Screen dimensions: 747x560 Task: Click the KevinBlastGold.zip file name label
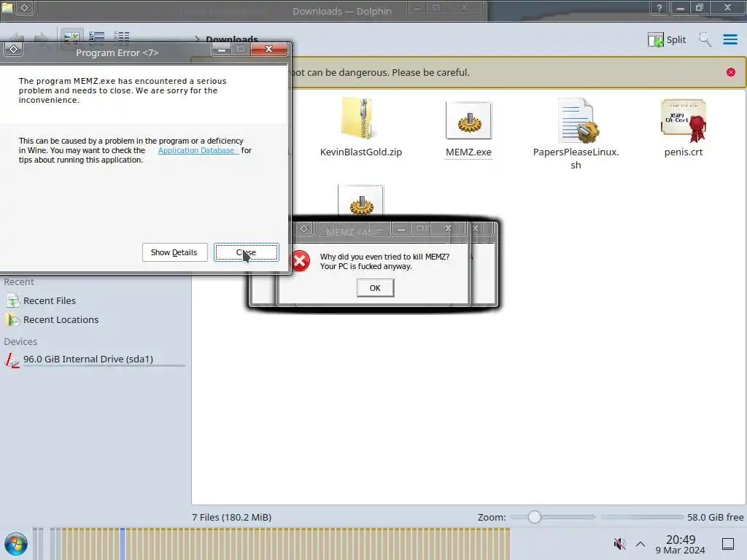point(361,152)
